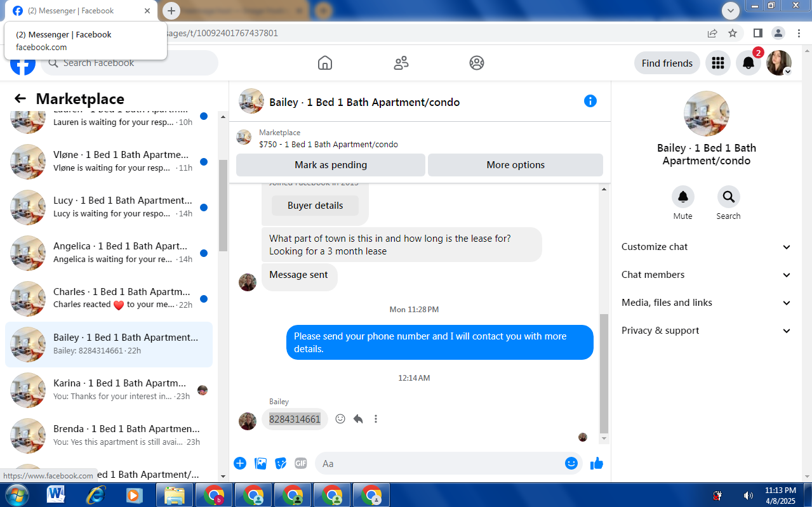The width and height of the screenshot is (812, 507).
Task: Click Mark as pending button
Action: point(331,165)
